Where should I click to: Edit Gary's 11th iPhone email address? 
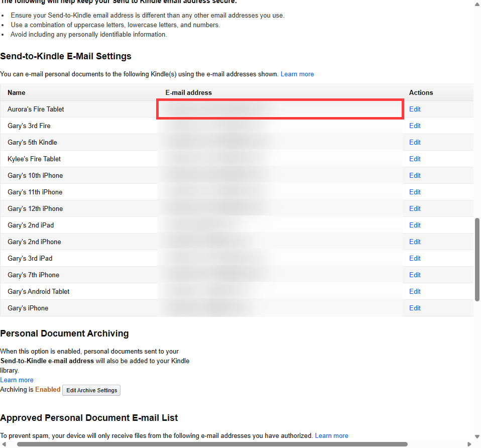click(x=415, y=192)
